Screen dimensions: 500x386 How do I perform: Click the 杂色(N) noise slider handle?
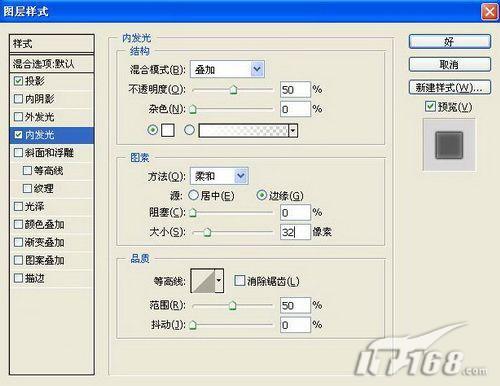193,109
